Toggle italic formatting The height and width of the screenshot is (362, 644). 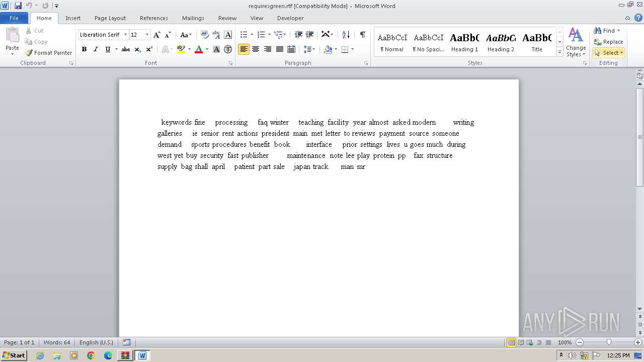pyautogui.click(x=96, y=49)
